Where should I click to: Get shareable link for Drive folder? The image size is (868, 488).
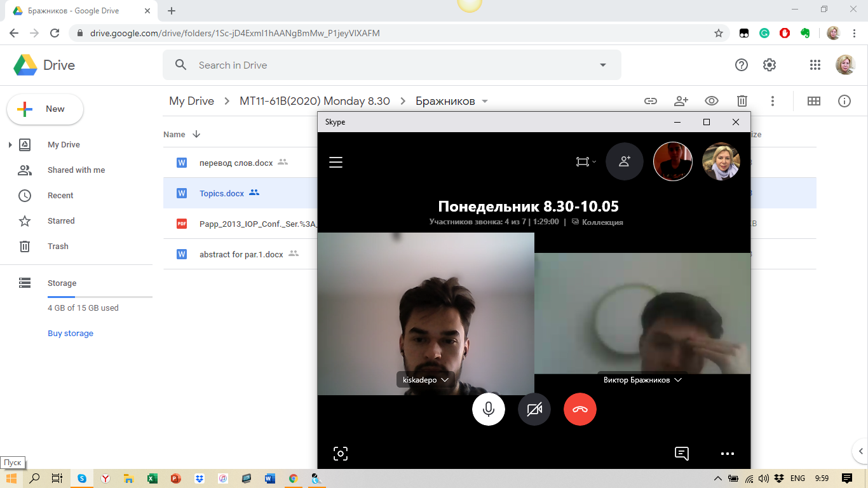[650, 101]
